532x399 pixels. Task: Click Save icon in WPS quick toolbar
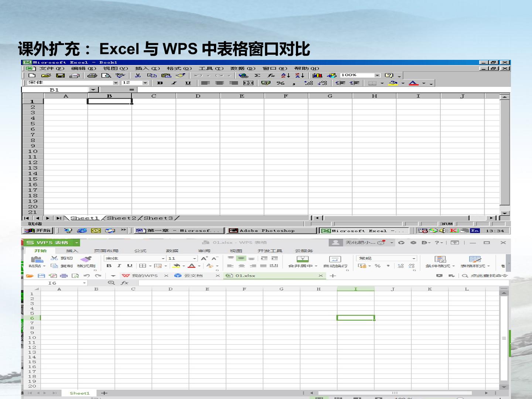point(41,276)
